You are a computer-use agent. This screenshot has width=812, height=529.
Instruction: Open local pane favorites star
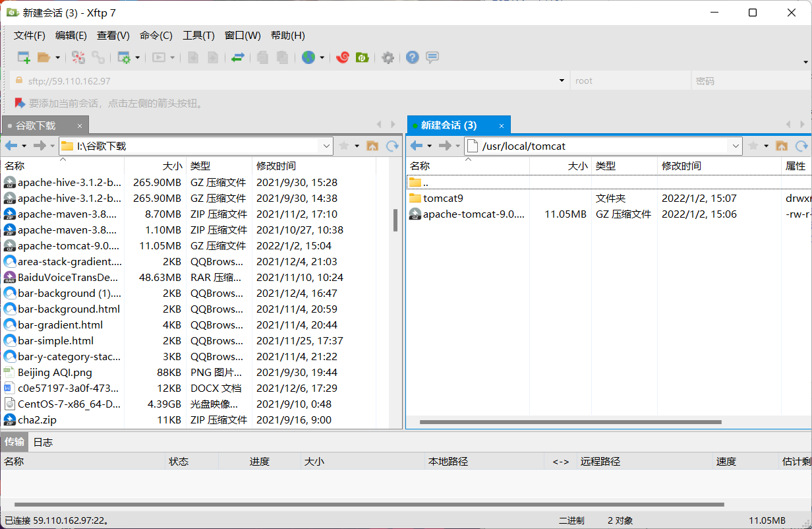(343, 146)
